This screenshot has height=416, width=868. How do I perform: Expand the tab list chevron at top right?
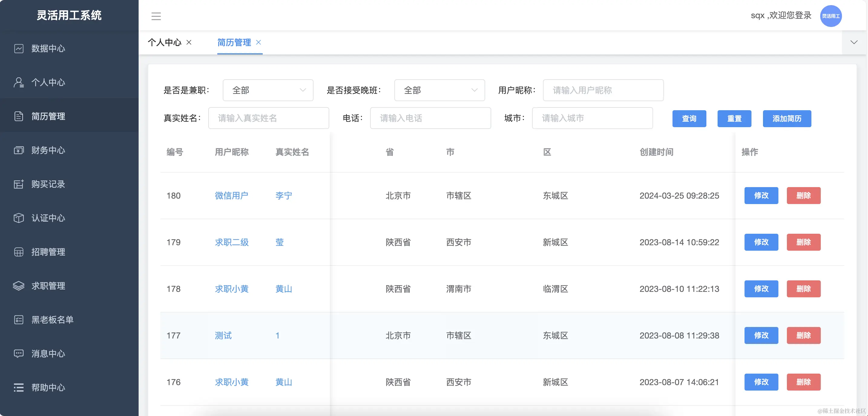(x=854, y=42)
